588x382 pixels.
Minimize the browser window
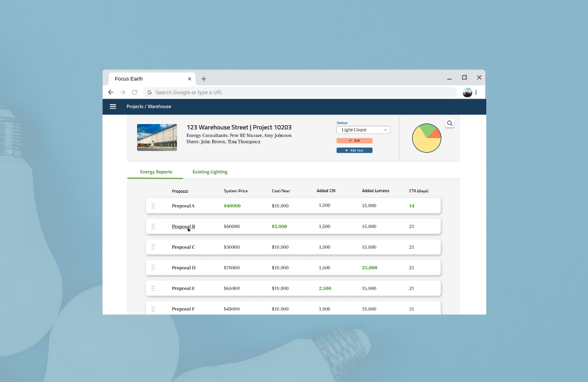pos(449,78)
